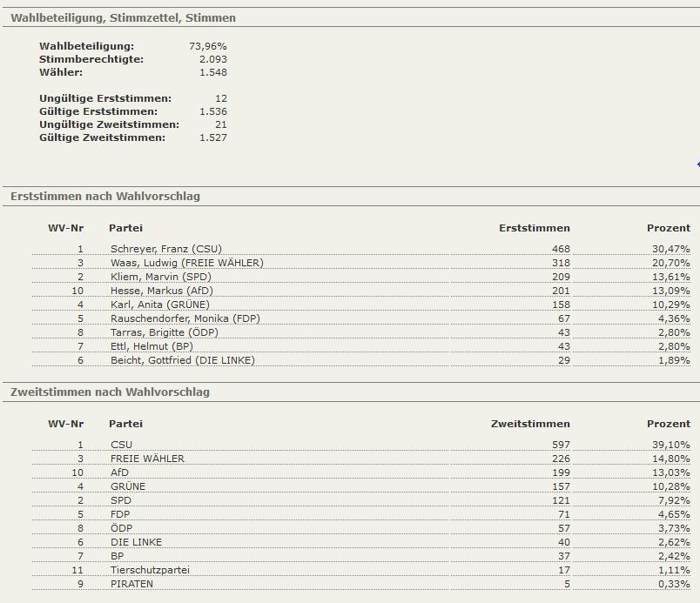Click the vote count "43" in Tarras's row

[564, 332]
